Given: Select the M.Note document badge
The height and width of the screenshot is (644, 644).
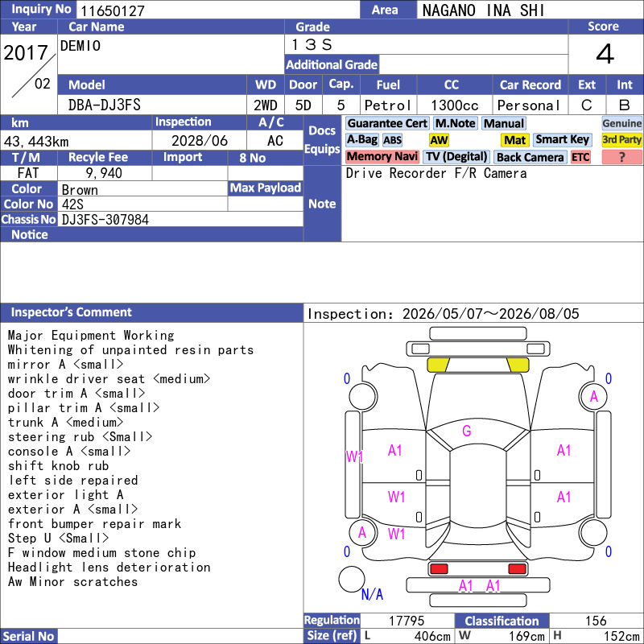Looking at the screenshot, I should click(455, 123).
